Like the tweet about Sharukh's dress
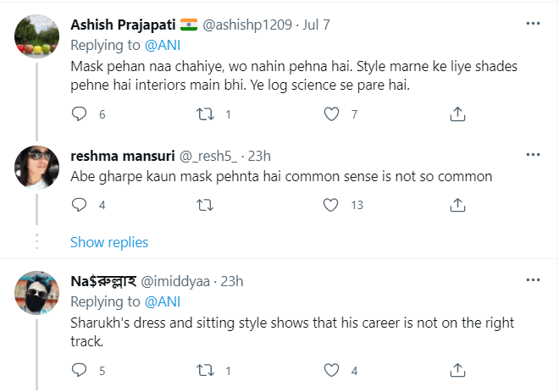 tap(332, 370)
